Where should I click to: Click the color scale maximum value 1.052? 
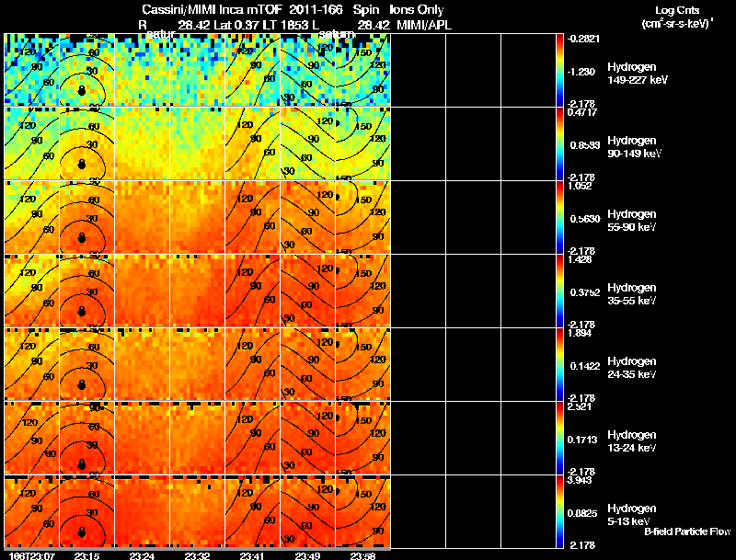click(x=580, y=186)
